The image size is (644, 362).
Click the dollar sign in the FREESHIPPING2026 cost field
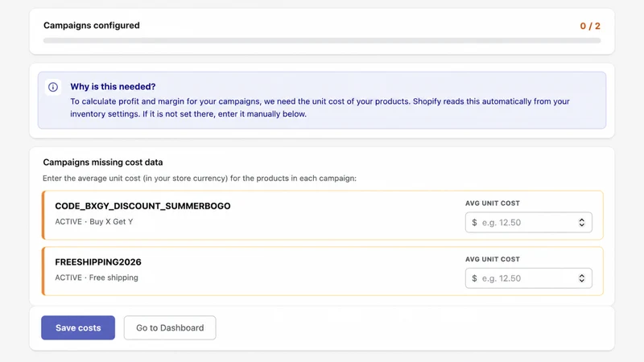(x=474, y=278)
